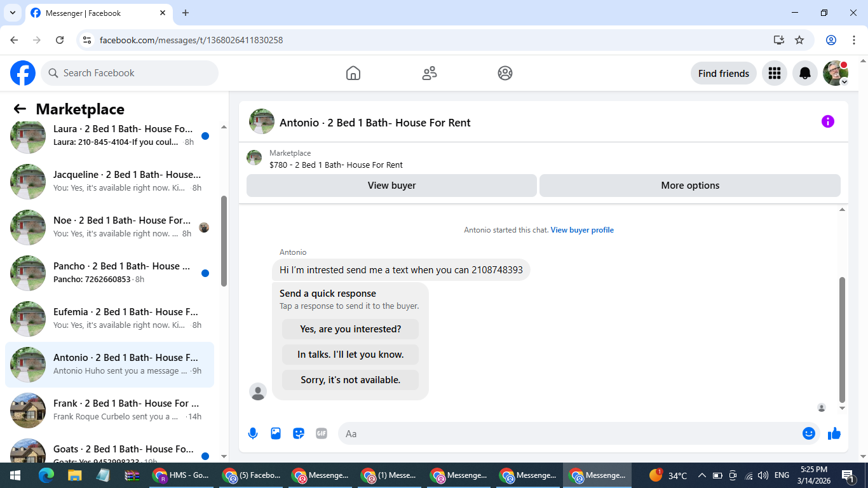868x488 pixels.
Task: Go to the Facebook Home feed icon
Action: [x=353, y=73]
